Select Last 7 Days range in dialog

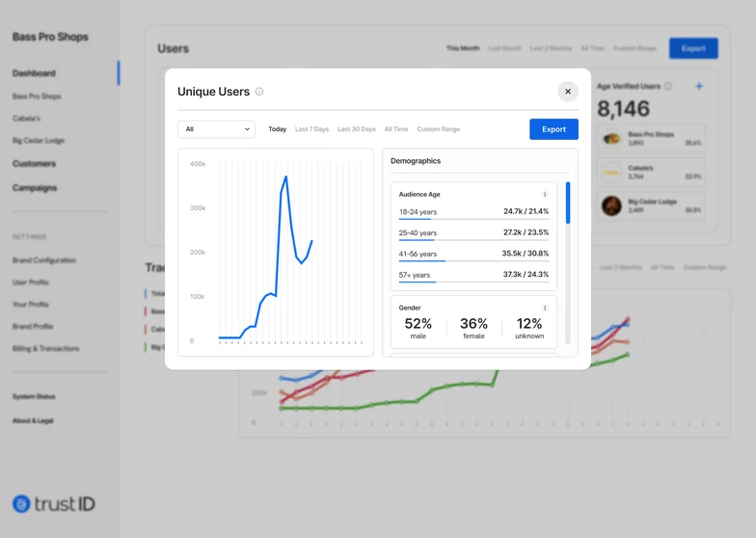(x=312, y=129)
